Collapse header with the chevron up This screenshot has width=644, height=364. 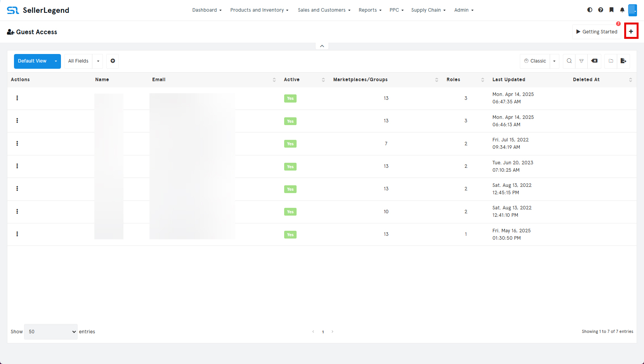[322, 46]
